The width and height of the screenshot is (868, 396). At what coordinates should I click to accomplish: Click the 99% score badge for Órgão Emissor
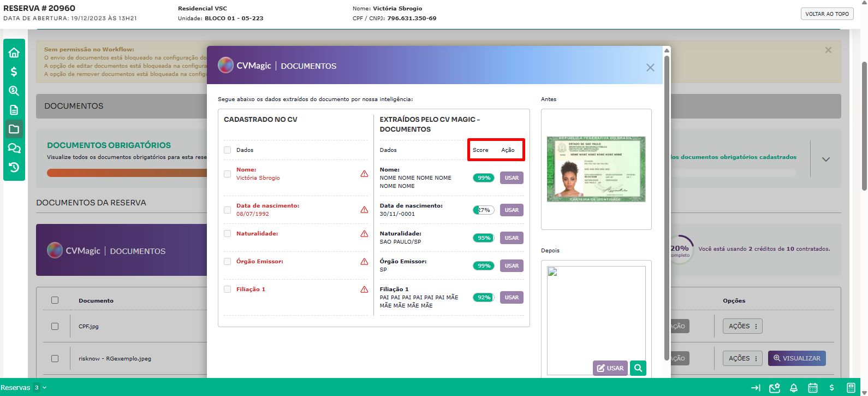pyautogui.click(x=484, y=266)
